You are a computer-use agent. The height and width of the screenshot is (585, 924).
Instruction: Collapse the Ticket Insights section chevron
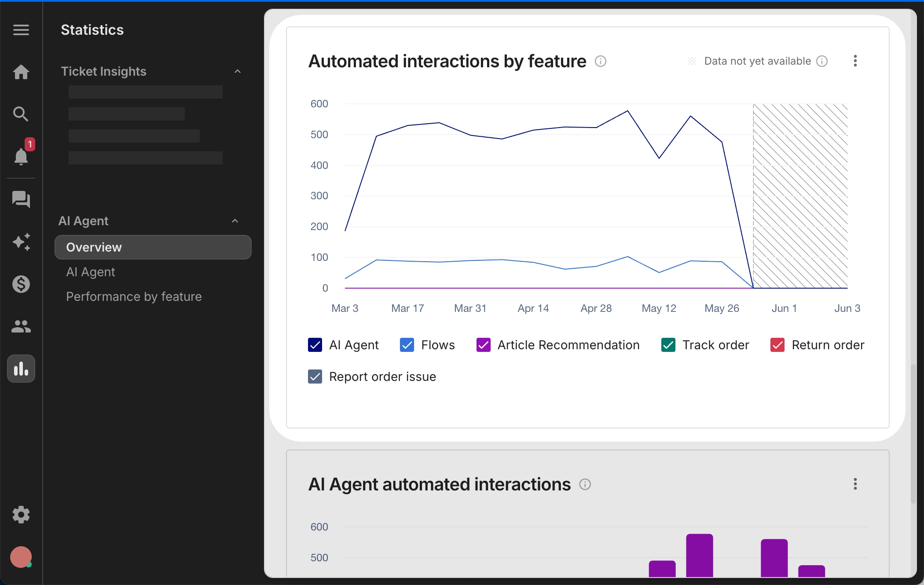click(238, 71)
